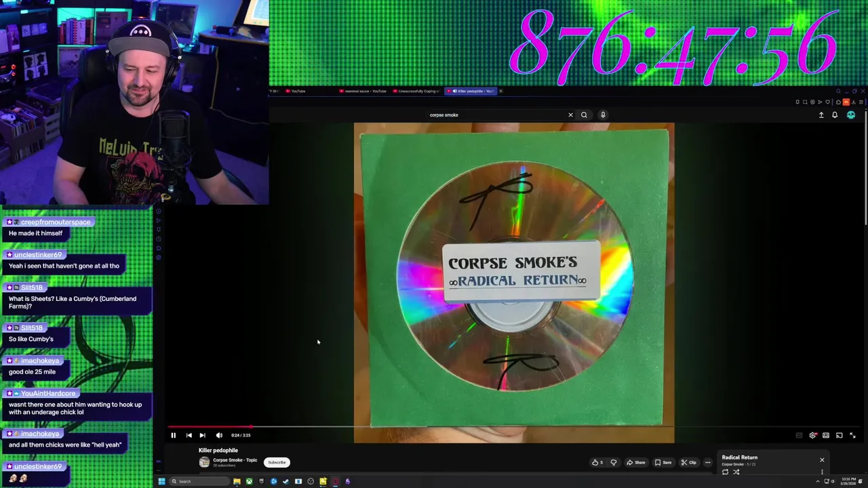
Task: Open the Clip tool
Action: coord(689,462)
